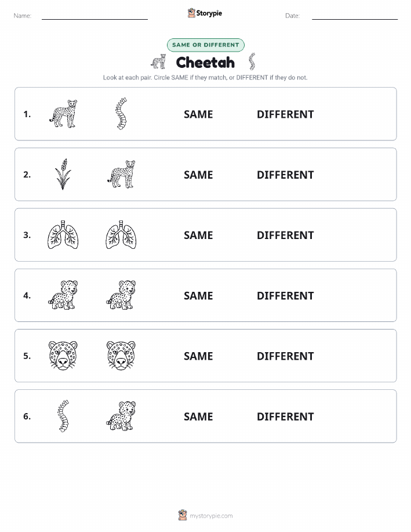Choose DIFFERENT for row 6
411x532 pixels.
(x=285, y=417)
